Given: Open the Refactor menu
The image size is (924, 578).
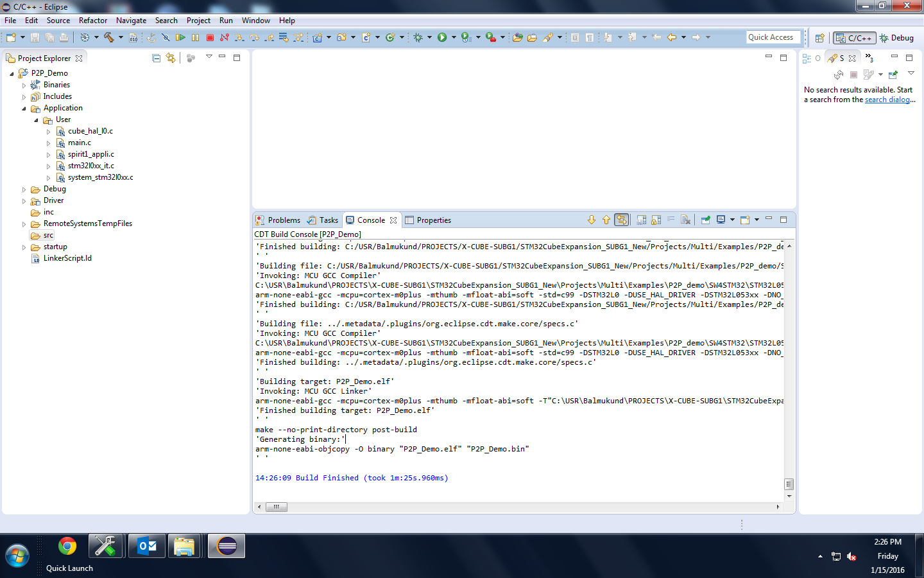Looking at the screenshot, I should (93, 21).
